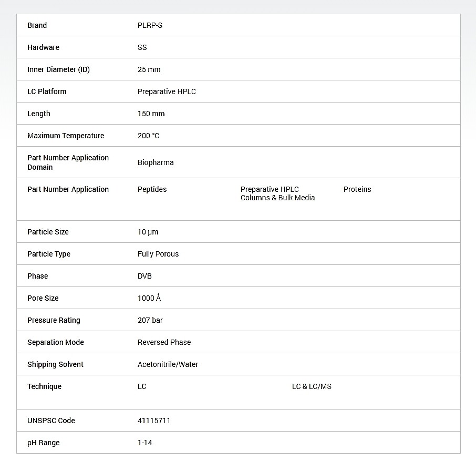
Task: Select the '1000 Å' value
Action: (x=149, y=298)
